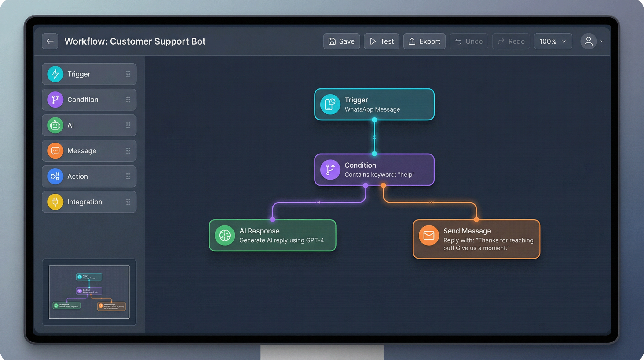This screenshot has width=644, height=360.
Task: Click the minimap thumbnail in bottom left
Action: click(x=89, y=291)
